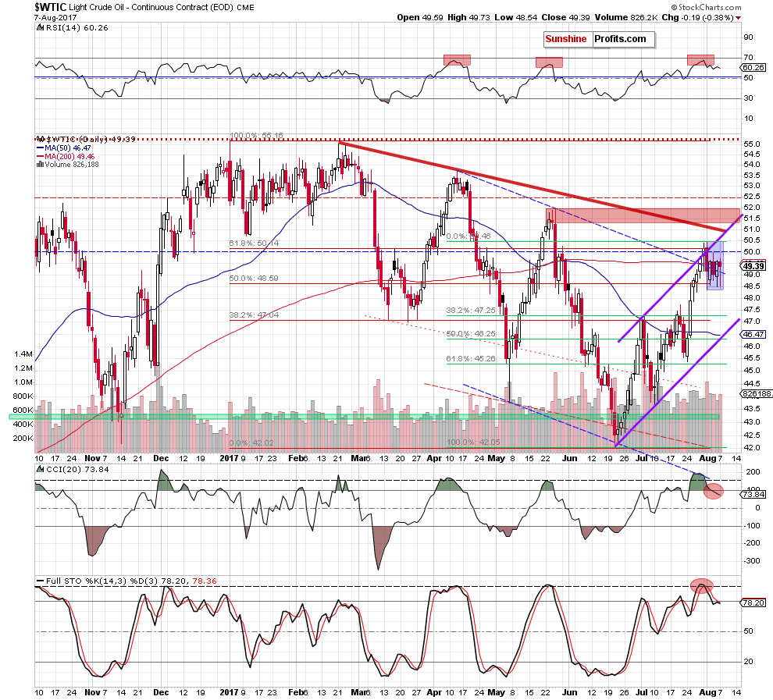
Task: Click the MA(50) 46.47 legend entry
Action: [64, 147]
